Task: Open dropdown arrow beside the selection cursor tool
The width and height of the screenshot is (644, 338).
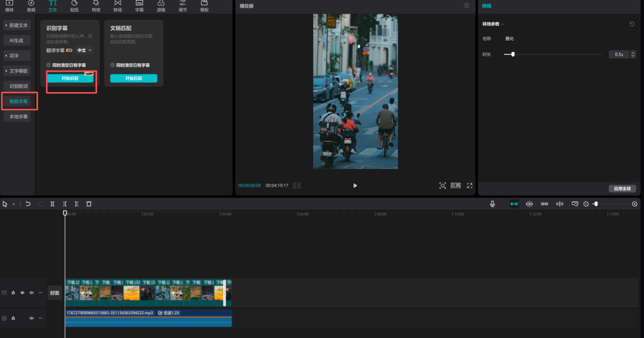Action: [14, 204]
